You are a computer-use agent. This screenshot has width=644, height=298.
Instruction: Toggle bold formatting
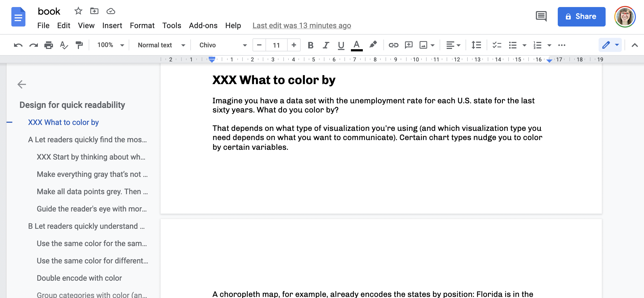pyautogui.click(x=310, y=45)
